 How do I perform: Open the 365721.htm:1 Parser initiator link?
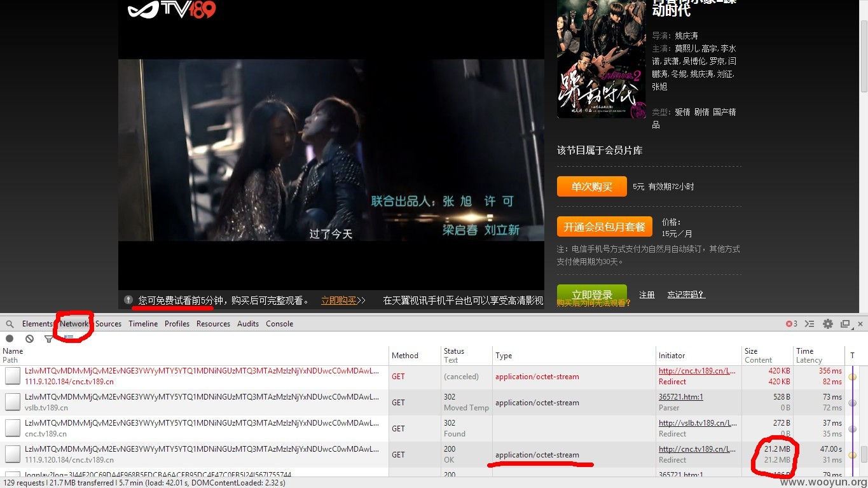coord(681,397)
